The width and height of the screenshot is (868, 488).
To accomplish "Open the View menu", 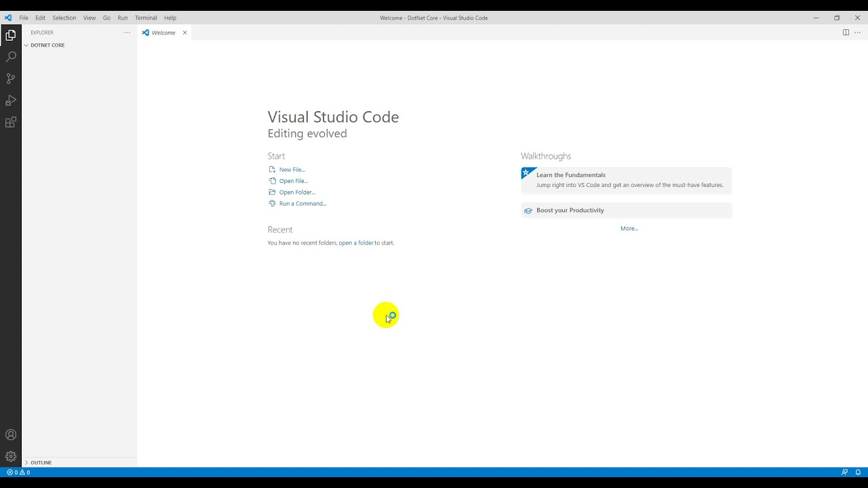I will 90,18.
